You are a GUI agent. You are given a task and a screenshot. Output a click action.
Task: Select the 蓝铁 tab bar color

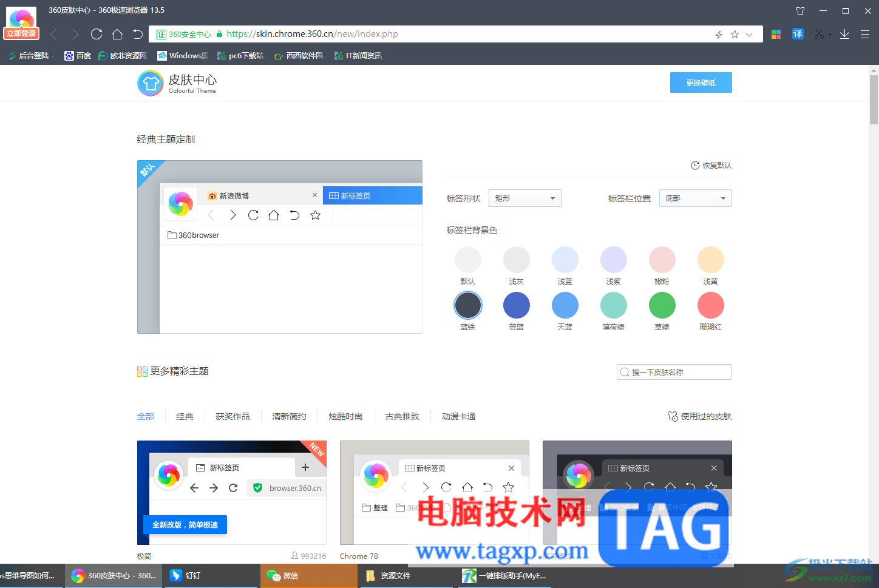coord(468,305)
